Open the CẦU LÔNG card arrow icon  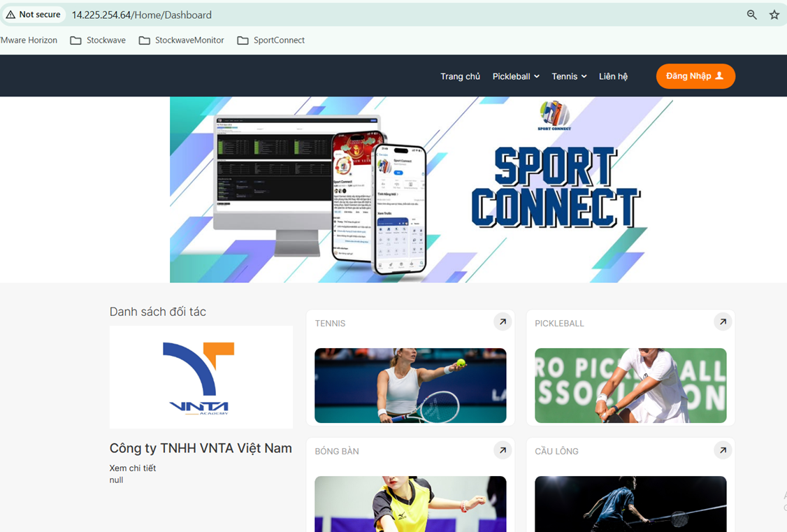click(x=723, y=450)
